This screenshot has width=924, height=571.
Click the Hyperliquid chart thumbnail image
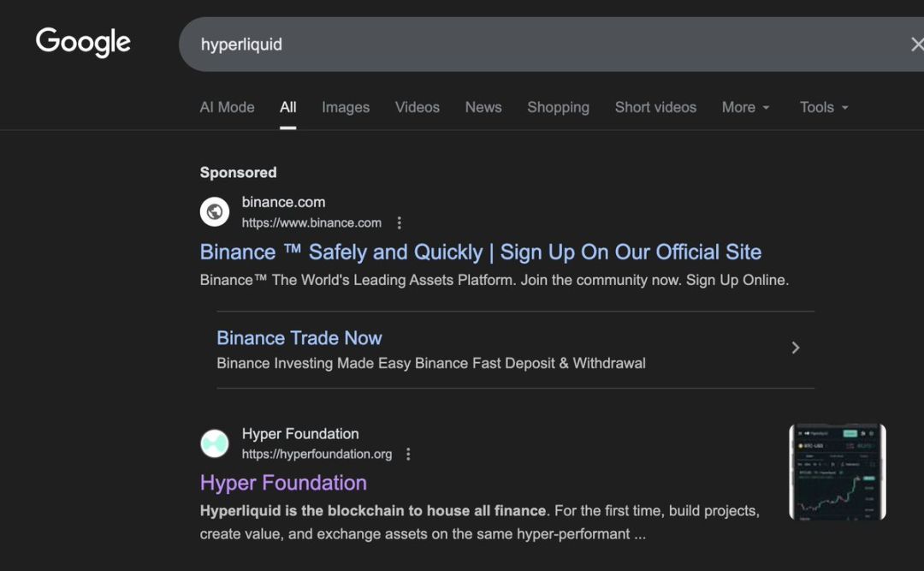tap(837, 472)
